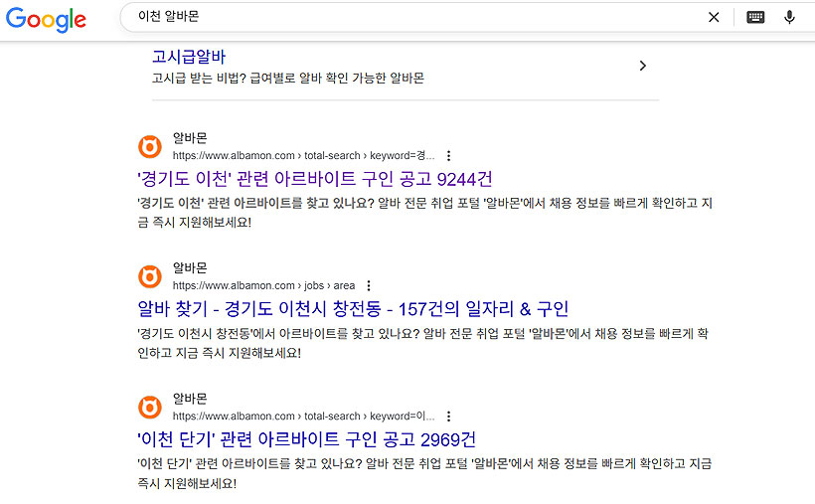Image resolution: width=815 pixels, height=504 pixels.
Task: Click 알바몬 site name above 이천 단기 result
Action: point(190,399)
